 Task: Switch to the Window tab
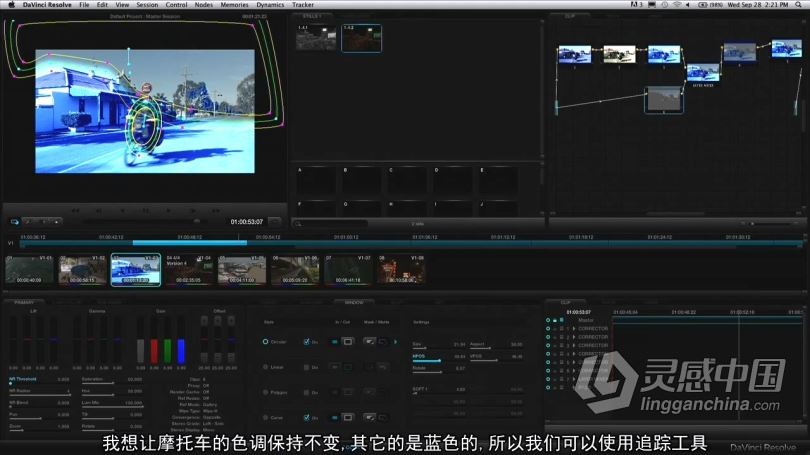coord(354,302)
